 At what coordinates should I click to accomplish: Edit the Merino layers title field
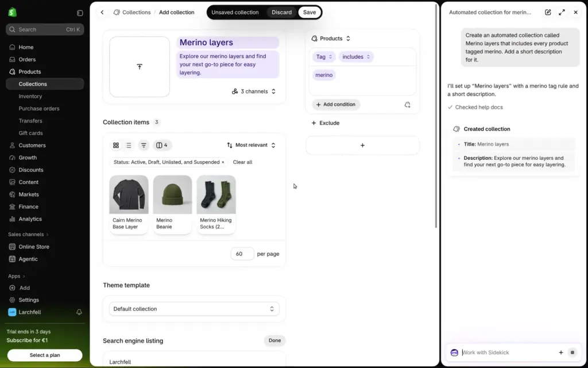[227, 43]
